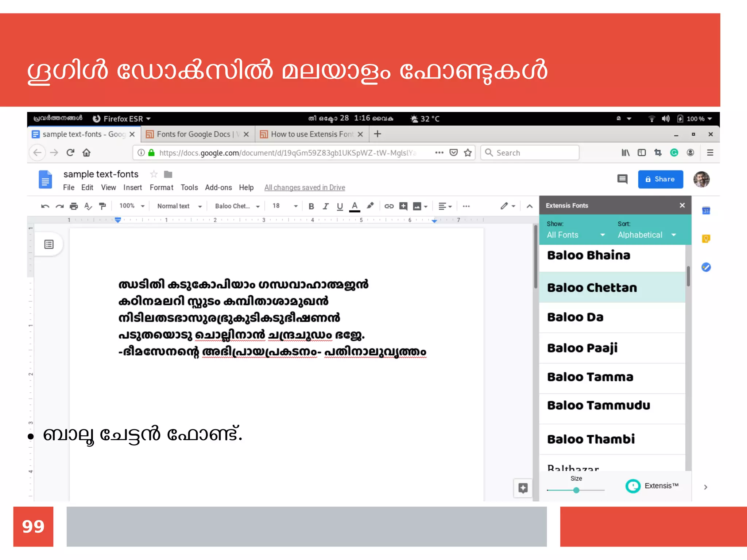
Task: Open the Format menu
Action: [x=162, y=187]
